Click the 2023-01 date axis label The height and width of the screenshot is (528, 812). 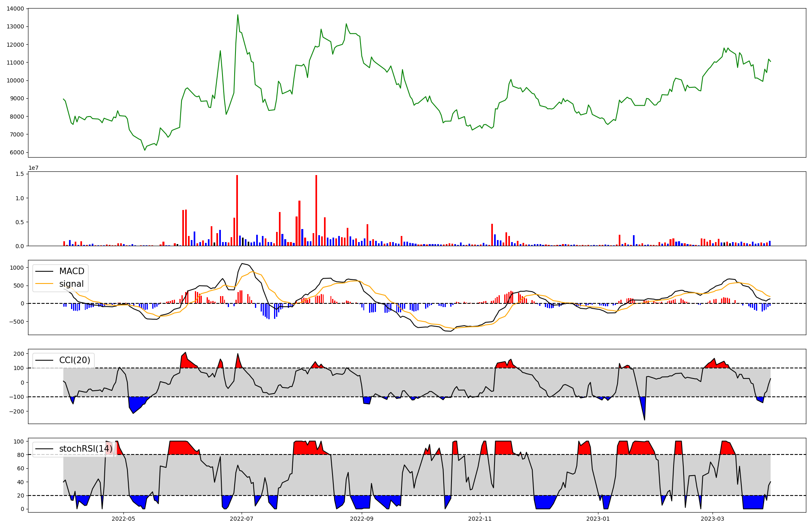598,519
